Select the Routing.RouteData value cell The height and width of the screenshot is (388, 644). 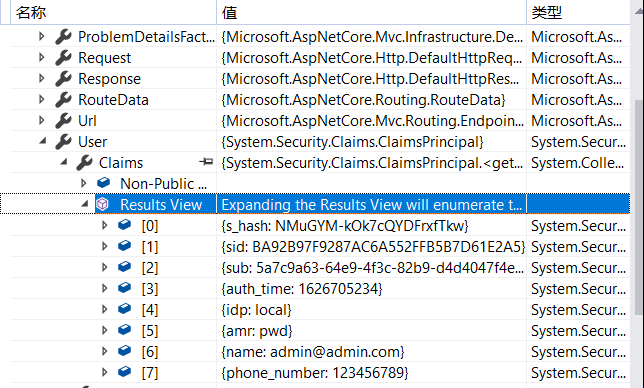coord(363,100)
